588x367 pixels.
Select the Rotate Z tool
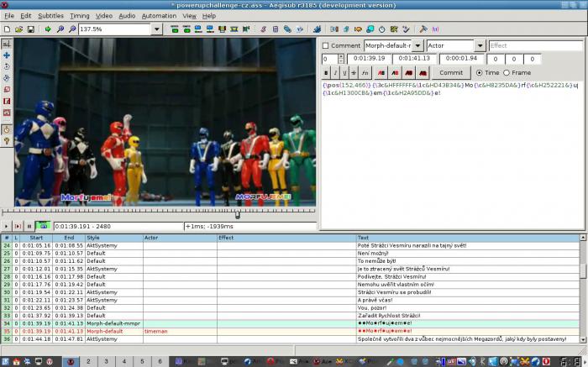pyautogui.click(x=7, y=66)
